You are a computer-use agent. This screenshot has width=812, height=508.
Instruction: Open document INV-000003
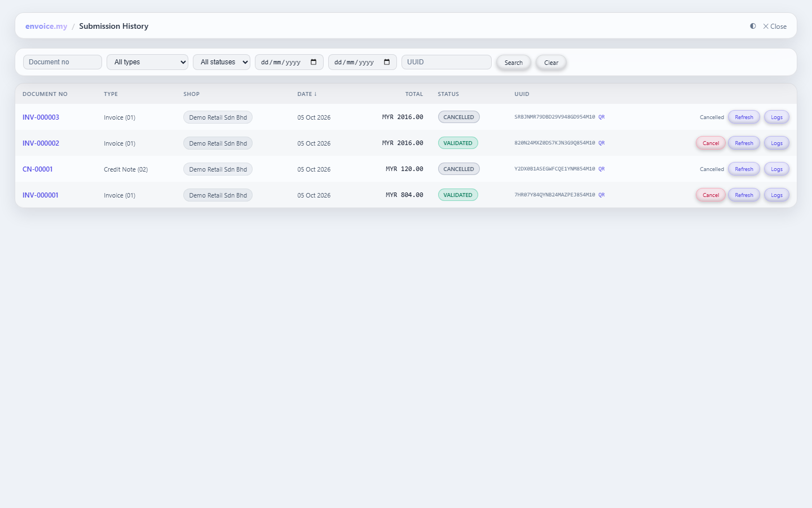coord(41,117)
